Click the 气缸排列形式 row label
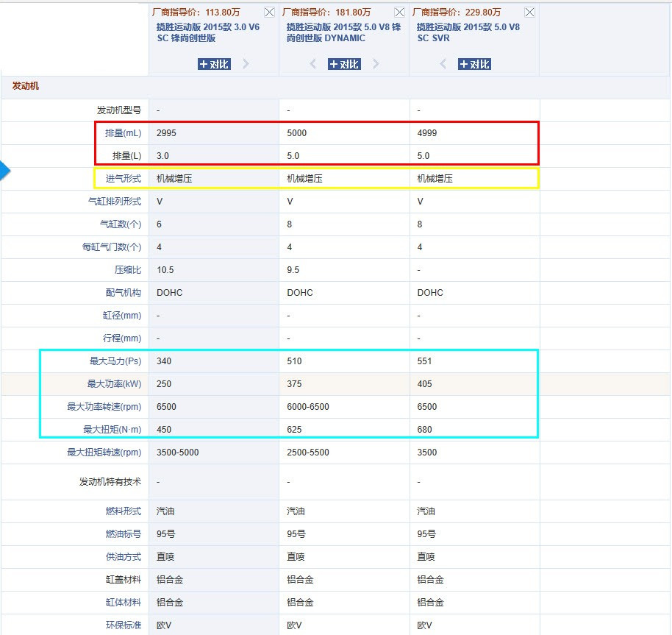The width and height of the screenshot is (672, 635). pos(115,202)
